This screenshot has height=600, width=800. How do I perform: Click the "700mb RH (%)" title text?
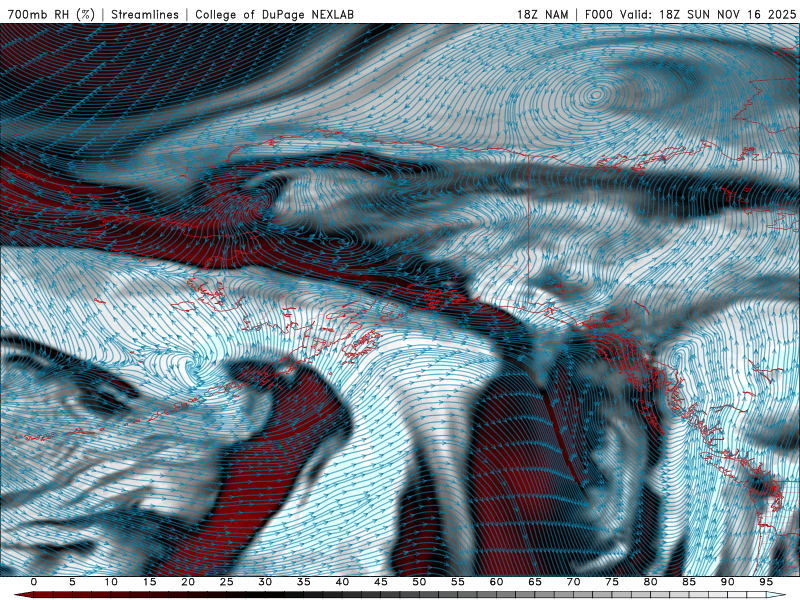coord(52,14)
